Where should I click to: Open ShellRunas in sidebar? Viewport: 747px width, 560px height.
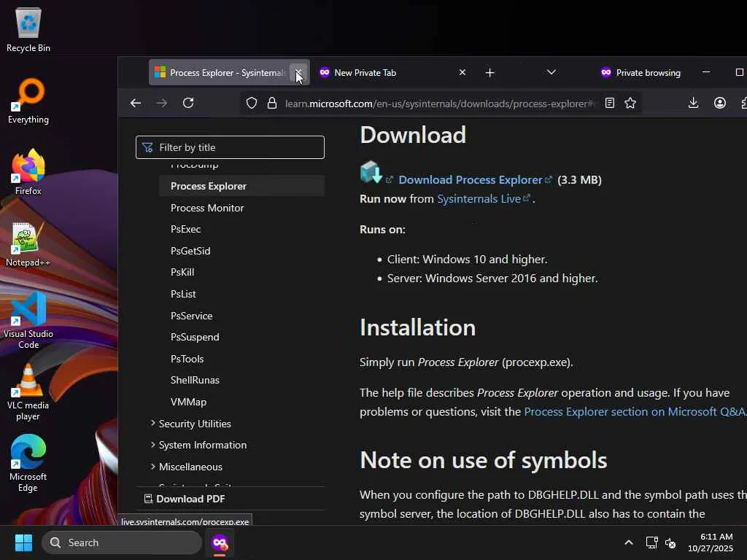tap(195, 380)
